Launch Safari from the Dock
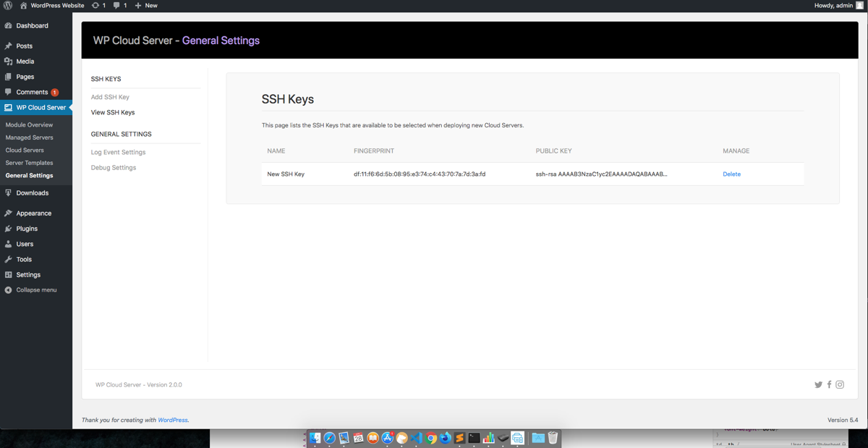The width and height of the screenshot is (868, 448). (x=329, y=438)
